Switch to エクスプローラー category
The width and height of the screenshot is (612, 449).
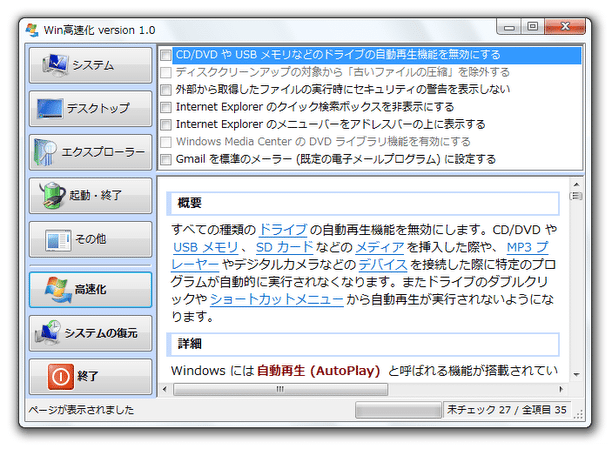(91, 152)
